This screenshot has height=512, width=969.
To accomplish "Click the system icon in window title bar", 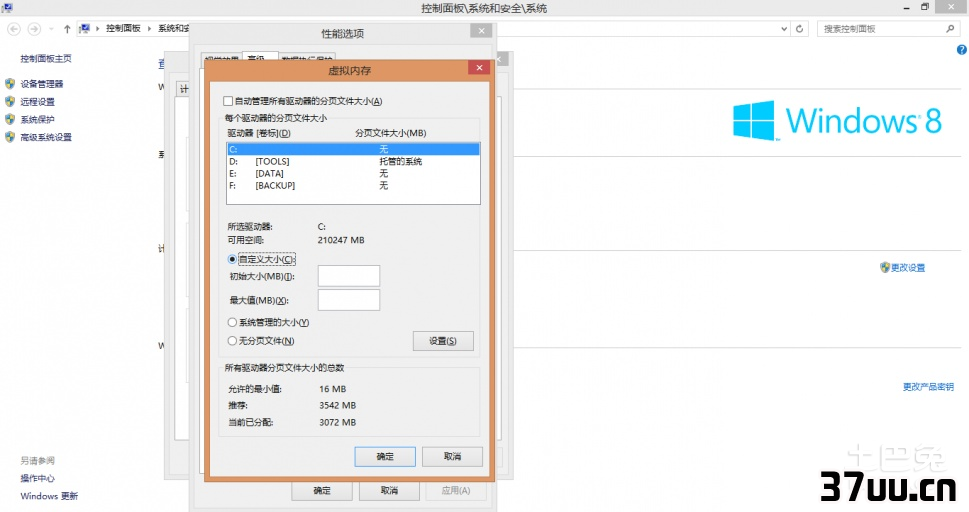I will (x=7, y=7).
